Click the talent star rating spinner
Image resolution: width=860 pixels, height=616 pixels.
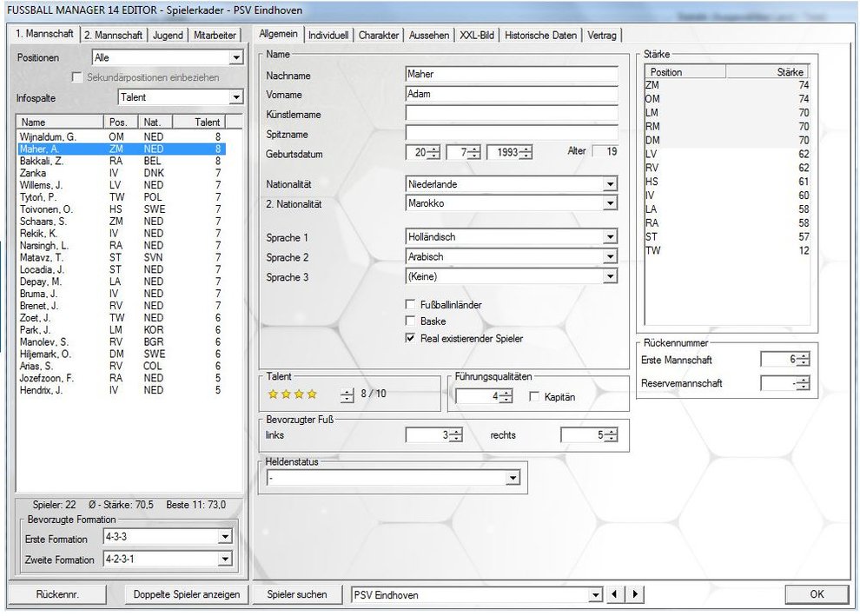[x=347, y=394]
